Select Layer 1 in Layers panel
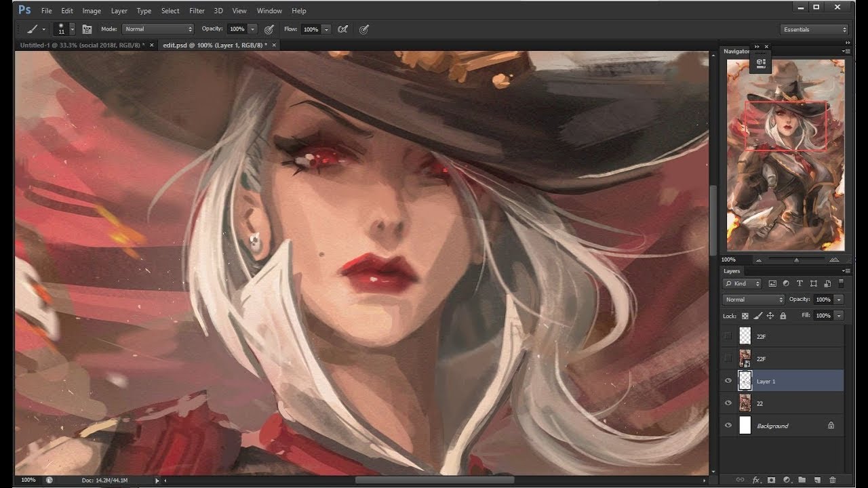This screenshot has width=868, height=488. [783, 381]
